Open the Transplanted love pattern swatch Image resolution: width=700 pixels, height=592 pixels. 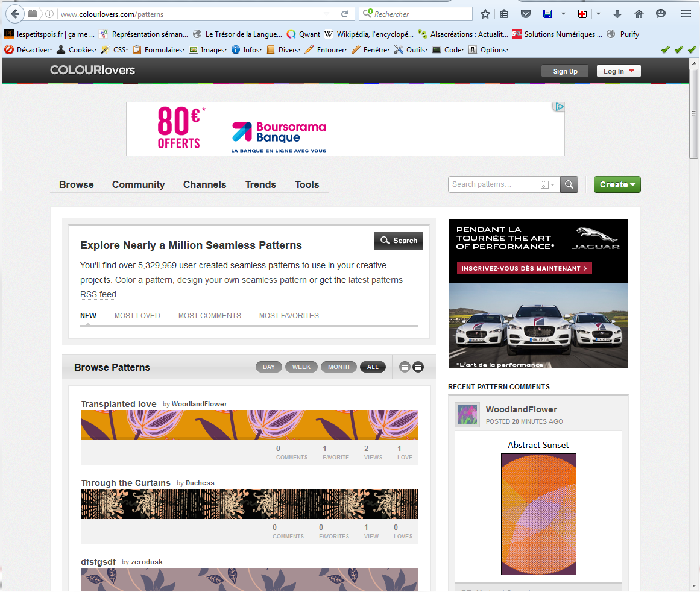click(x=249, y=425)
